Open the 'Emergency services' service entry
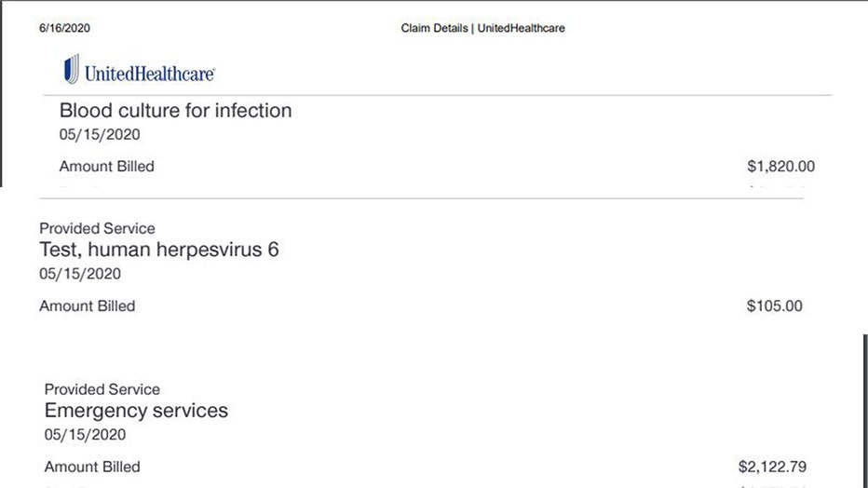Screen dimensions: 868x488 pyautogui.click(x=136, y=411)
